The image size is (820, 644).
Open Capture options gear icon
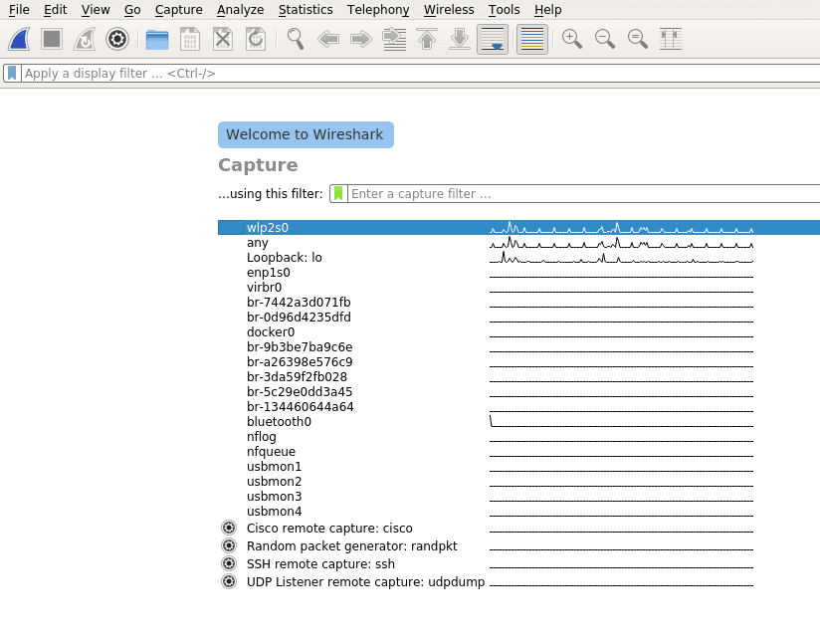pos(117,39)
